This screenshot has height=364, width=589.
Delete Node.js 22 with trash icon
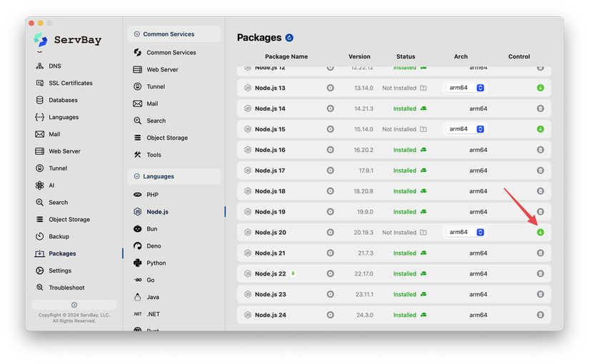click(x=540, y=274)
